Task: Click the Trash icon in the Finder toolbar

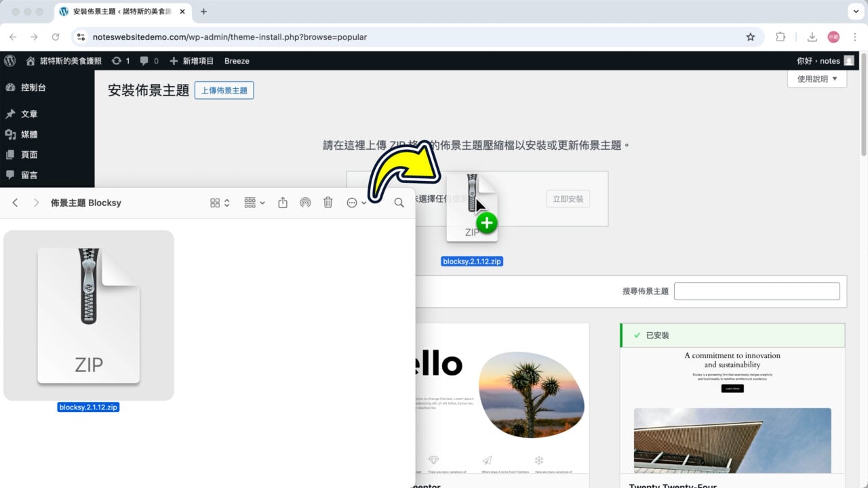Action: click(328, 202)
